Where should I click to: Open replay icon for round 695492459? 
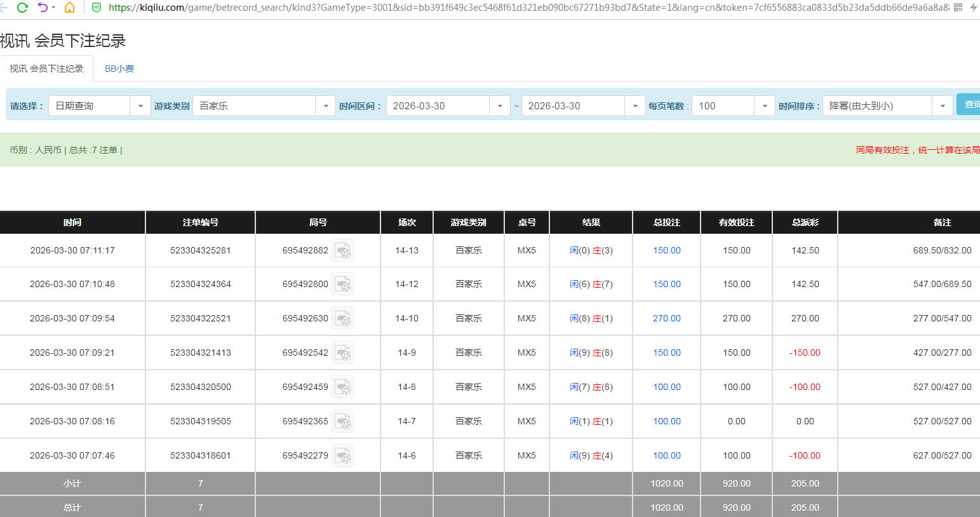click(343, 387)
